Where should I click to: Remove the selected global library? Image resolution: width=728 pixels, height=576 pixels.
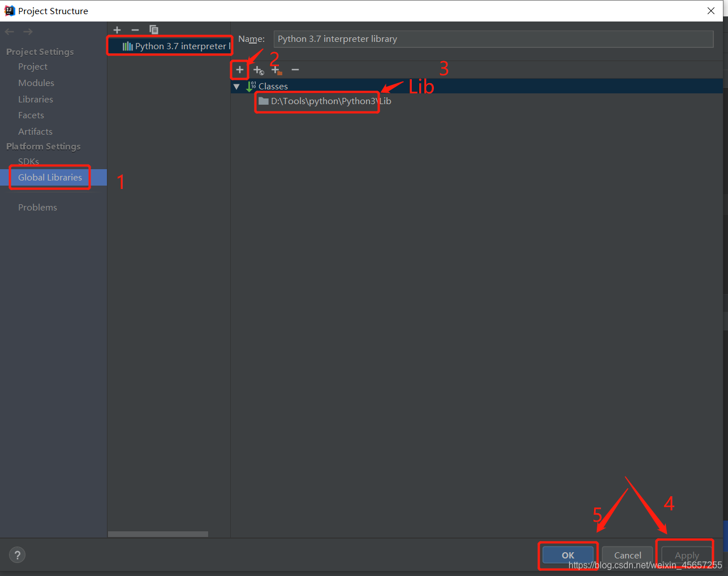135,30
